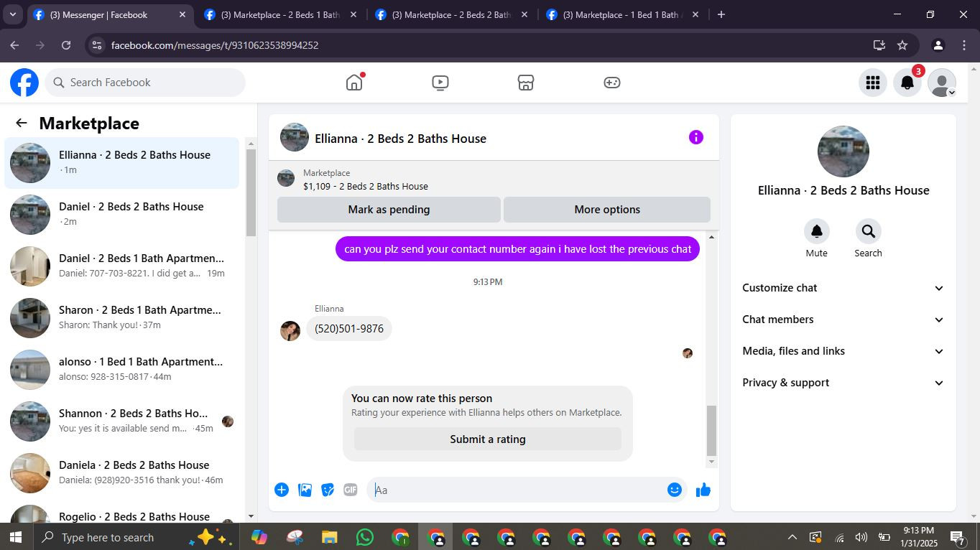Image resolution: width=980 pixels, height=550 pixels.
Task: Open alonso 1 Bed 1 Bath chat
Action: pos(122,370)
